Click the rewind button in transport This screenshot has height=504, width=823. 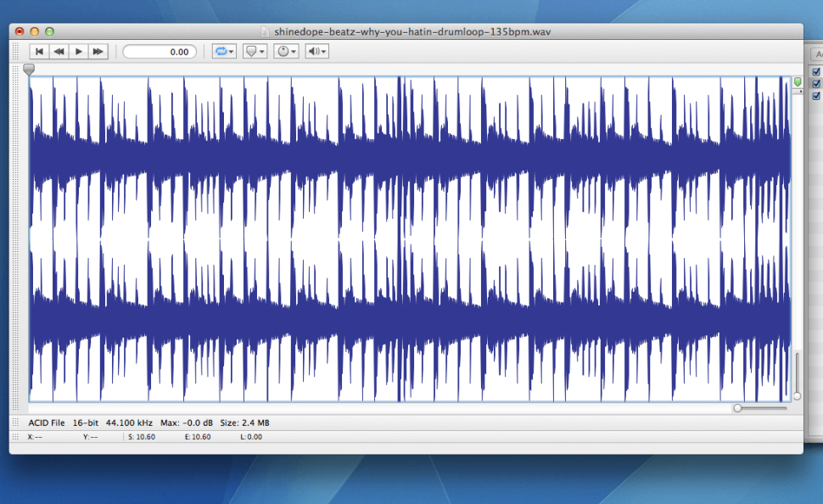[59, 52]
